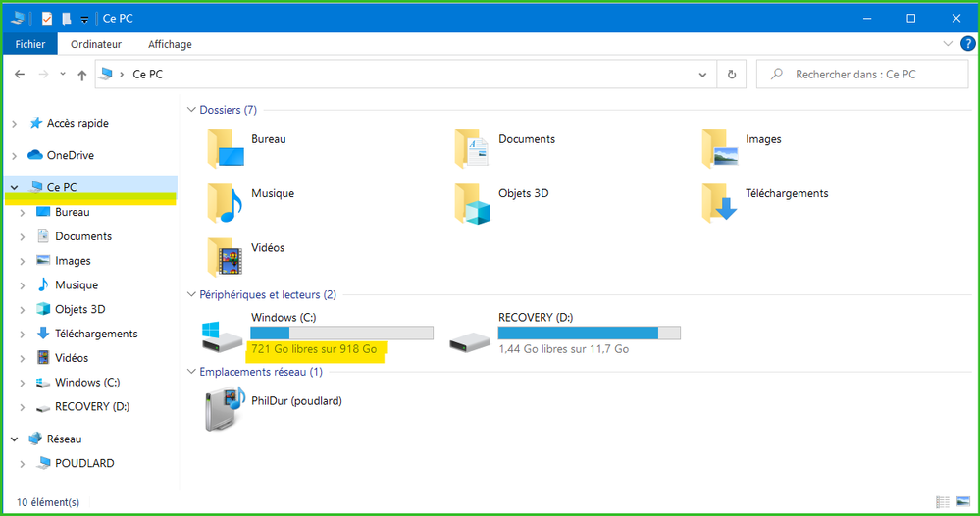Image resolution: width=980 pixels, height=516 pixels.
Task: Open the Images folder in Dossiers
Action: [719, 149]
